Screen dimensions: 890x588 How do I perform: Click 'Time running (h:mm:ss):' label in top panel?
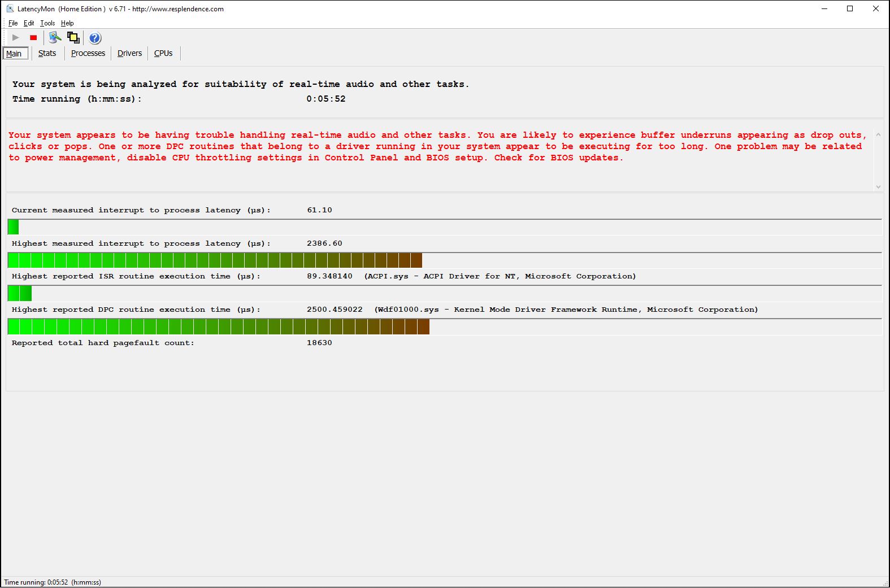[77, 99]
